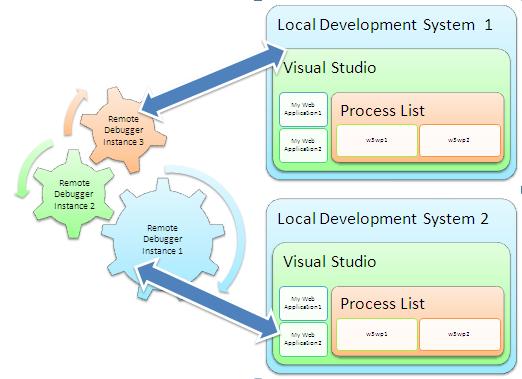Click My Web Application2 in System 1
Image resolution: width=522 pixels, height=379 pixels.
coord(303,145)
